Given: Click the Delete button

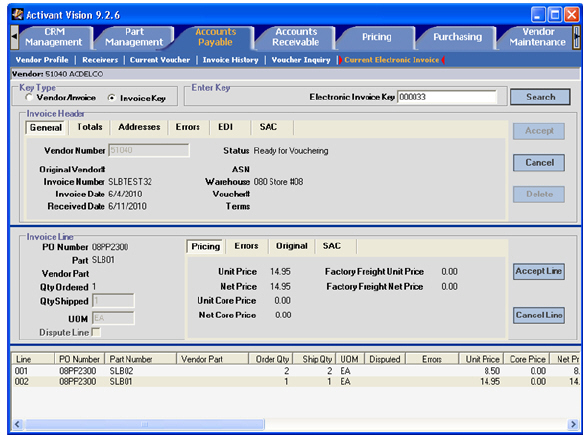Looking at the screenshot, I should [x=539, y=194].
